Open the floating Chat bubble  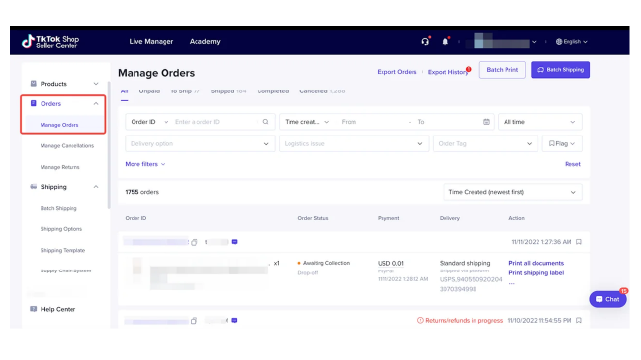(x=607, y=299)
